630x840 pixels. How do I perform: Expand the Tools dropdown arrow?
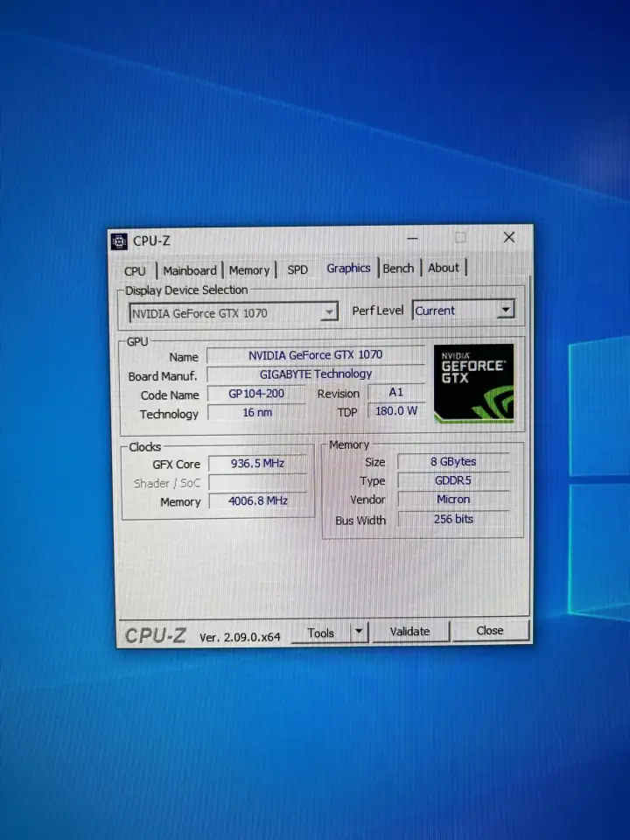tap(359, 632)
